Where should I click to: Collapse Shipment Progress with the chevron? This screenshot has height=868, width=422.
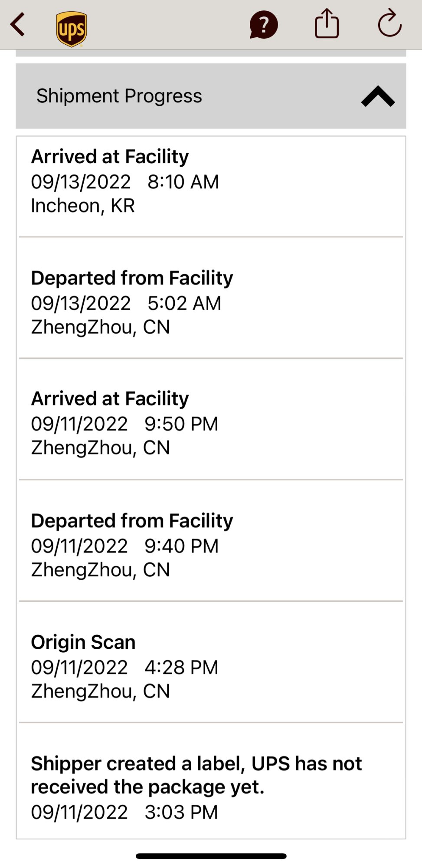(378, 96)
